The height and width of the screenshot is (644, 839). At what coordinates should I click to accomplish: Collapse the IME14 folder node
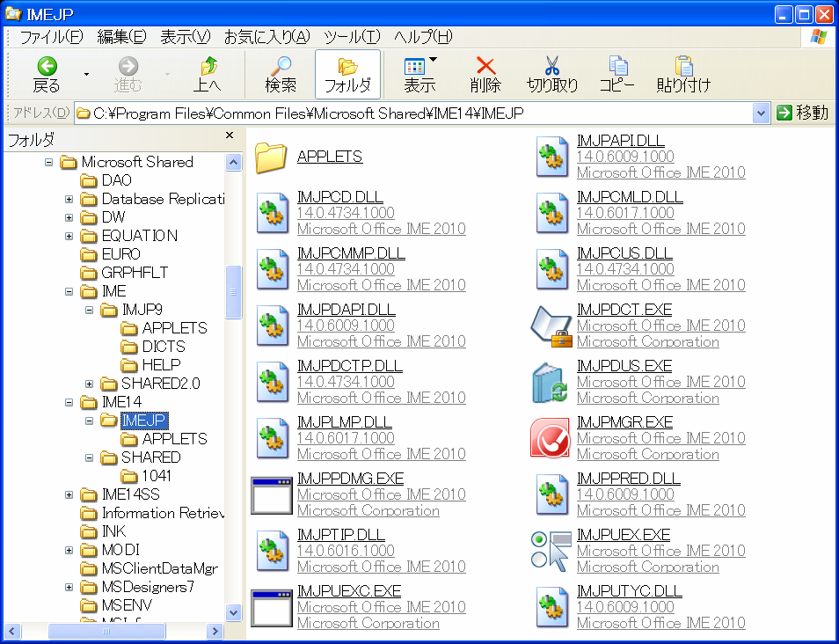(69, 402)
